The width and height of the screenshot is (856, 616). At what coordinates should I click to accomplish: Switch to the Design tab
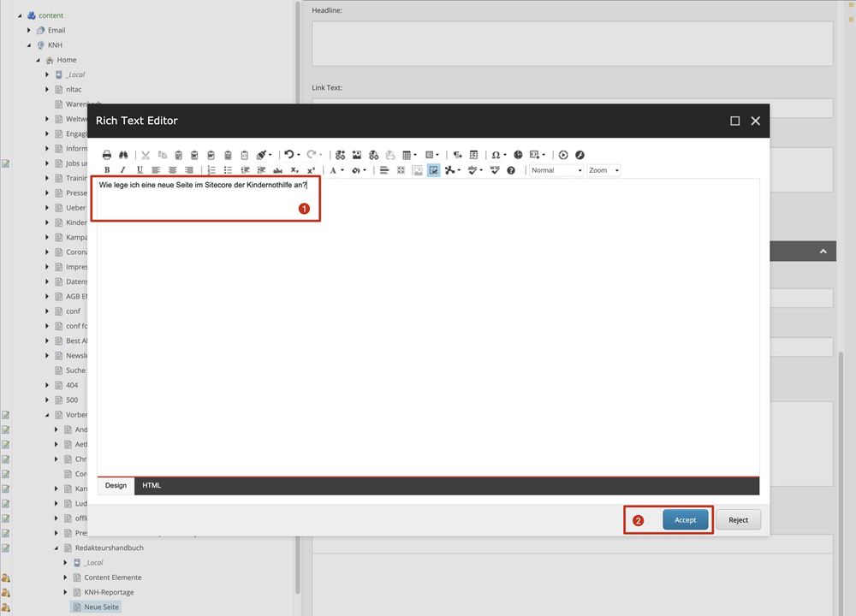pos(116,486)
